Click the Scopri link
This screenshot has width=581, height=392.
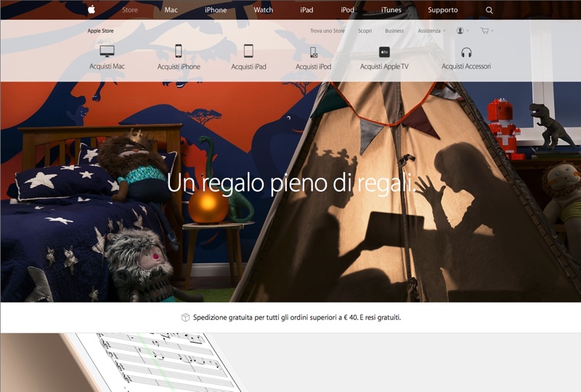tap(365, 30)
